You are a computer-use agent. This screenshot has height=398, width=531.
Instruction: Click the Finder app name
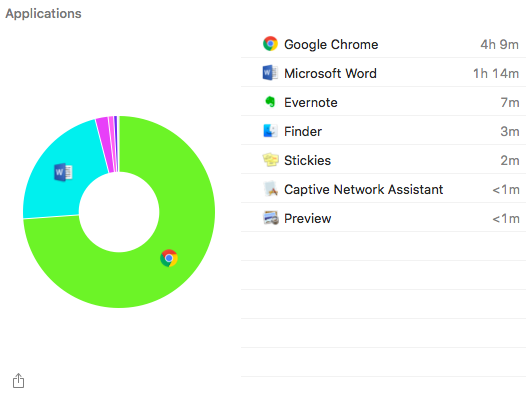pyautogui.click(x=303, y=131)
